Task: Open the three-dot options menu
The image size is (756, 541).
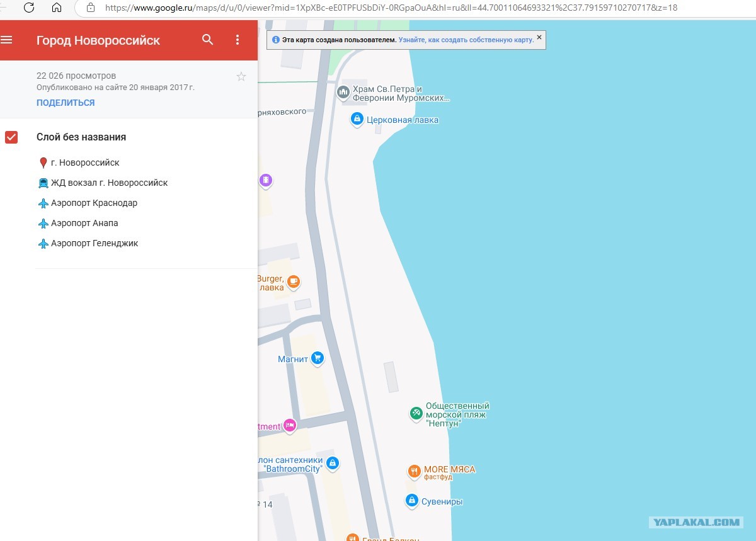Action: [x=238, y=40]
